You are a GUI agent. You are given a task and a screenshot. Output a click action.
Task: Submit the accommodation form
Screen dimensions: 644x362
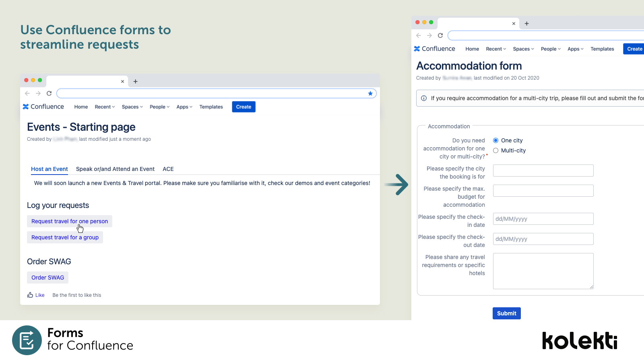pos(506,313)
